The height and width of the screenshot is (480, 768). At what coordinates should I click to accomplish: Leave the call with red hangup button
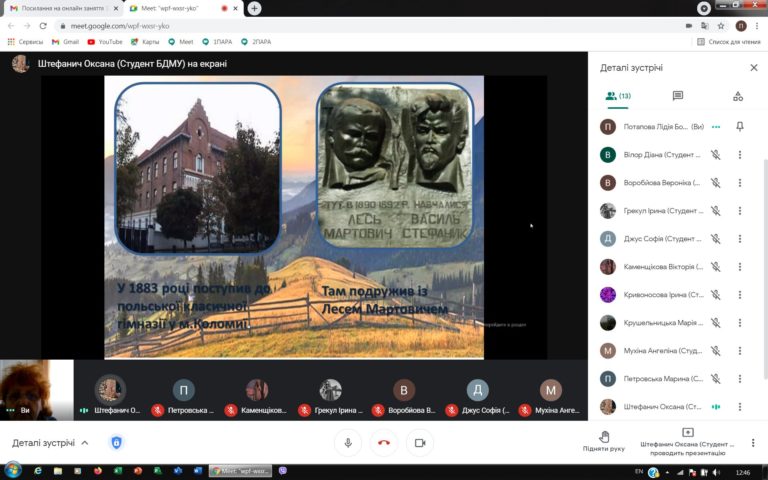click(x=384, y=443)
